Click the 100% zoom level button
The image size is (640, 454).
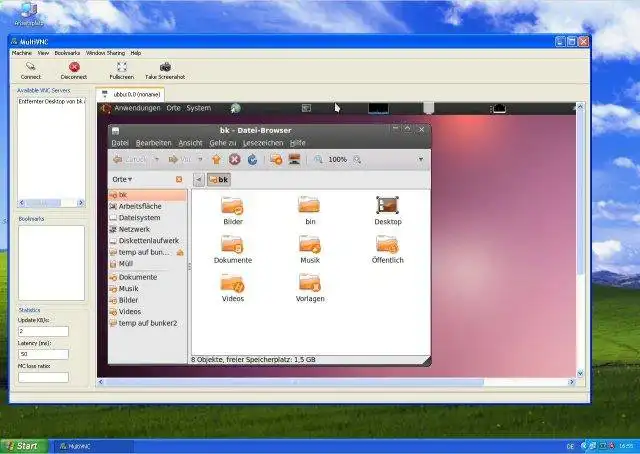point(338,160)
